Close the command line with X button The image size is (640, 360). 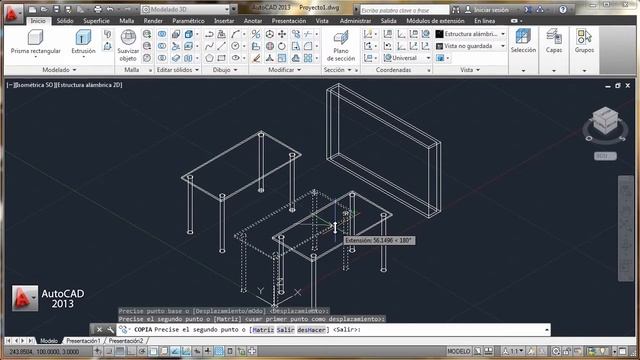coord(99,329)
